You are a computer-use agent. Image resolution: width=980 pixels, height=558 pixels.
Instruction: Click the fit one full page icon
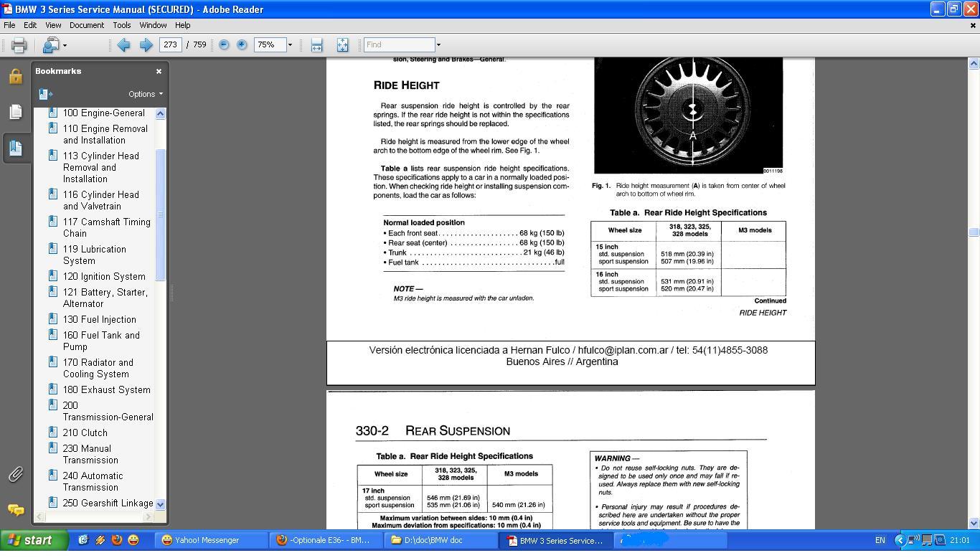[342, 45]
